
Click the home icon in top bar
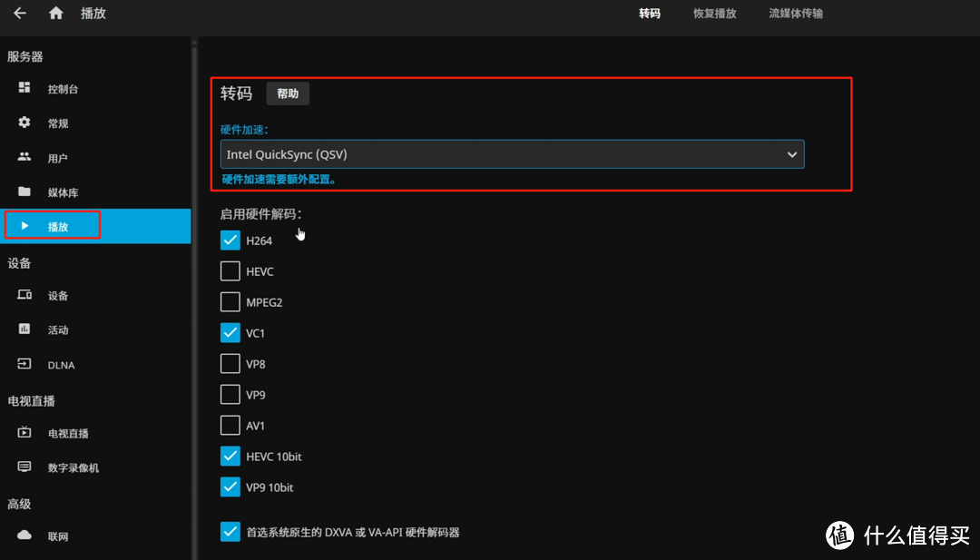tap(55, 14)
